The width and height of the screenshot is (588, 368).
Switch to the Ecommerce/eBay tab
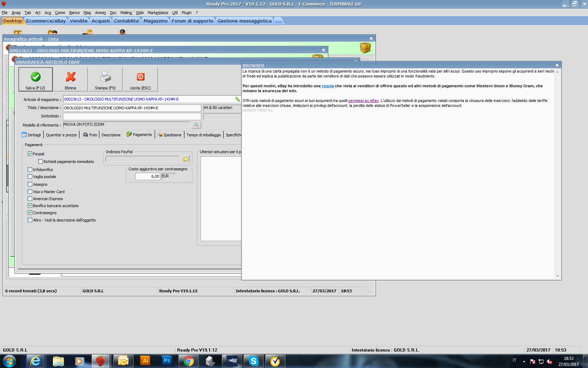[46, 21]
